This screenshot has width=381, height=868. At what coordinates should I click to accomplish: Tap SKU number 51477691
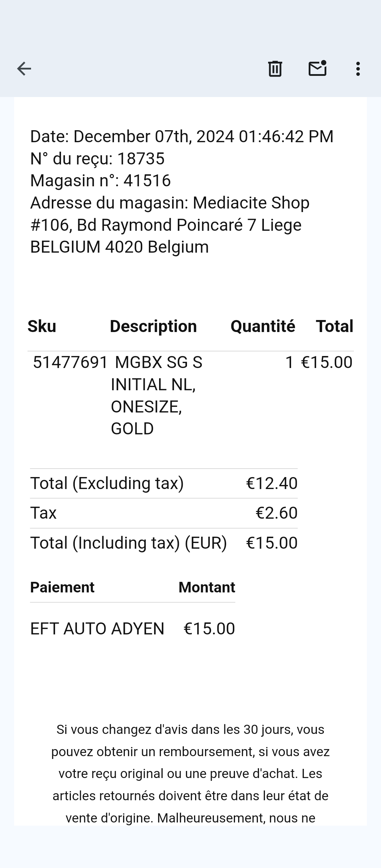click(x=70, y=362)
